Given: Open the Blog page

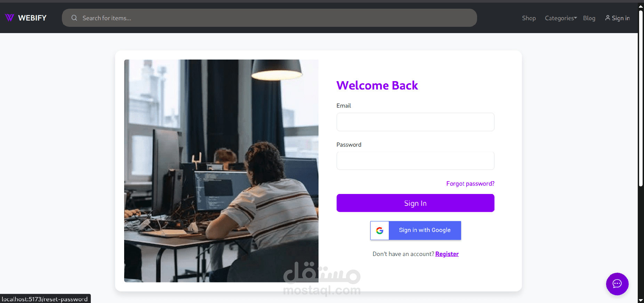Looking at the screenshot, I should (x=589, y=18).
